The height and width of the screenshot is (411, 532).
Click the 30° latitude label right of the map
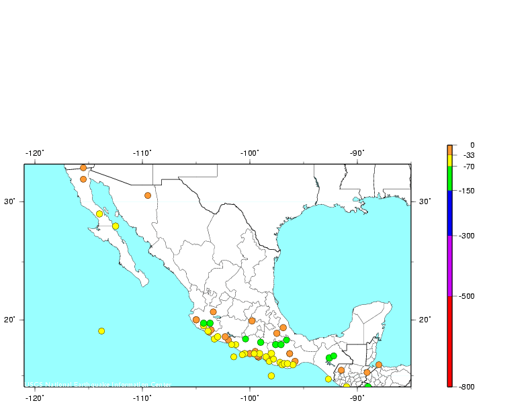[425, 201]
